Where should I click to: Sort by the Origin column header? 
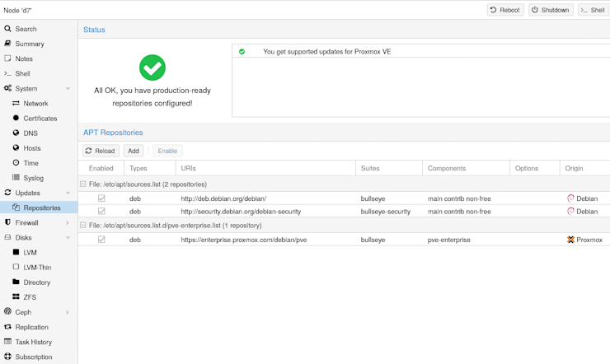click(584, 168)
